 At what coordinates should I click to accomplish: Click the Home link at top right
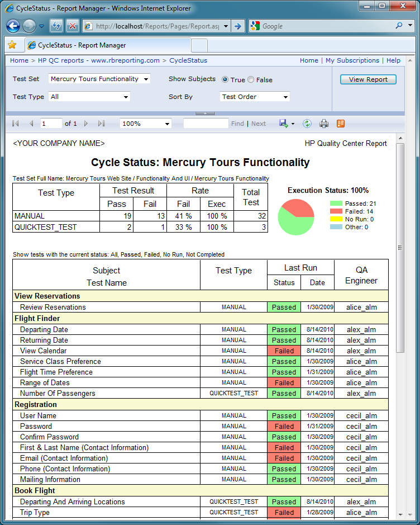[309, 60]
